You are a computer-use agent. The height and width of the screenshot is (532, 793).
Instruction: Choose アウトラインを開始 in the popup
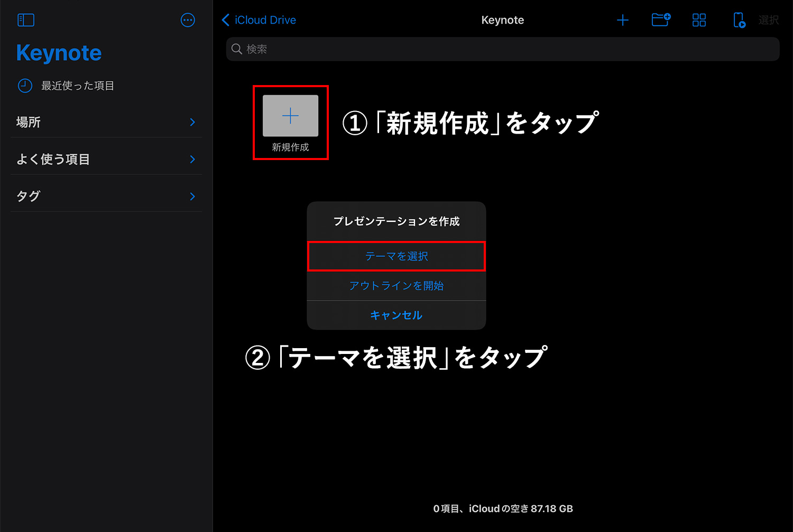(x=396, y=286)
